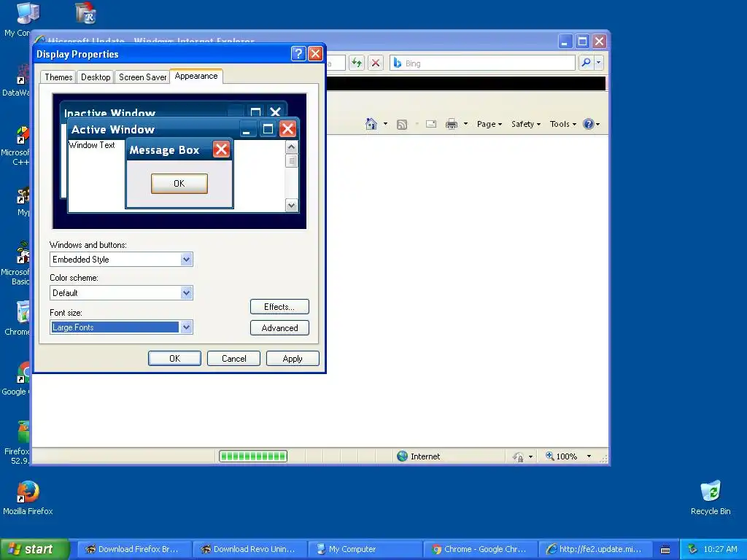Switch to fe2.update.microsoft taskbar item
Image resolution: width=747 pixels, height=560 pixels.
595,549
